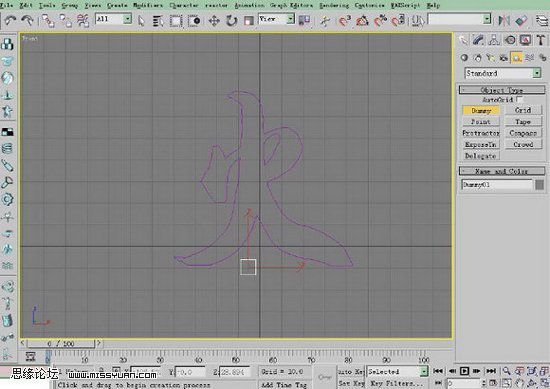The height and width of the screenshot is (389, 550).
Task: Select the Rotate transform tool
Action: pos(232,21)
